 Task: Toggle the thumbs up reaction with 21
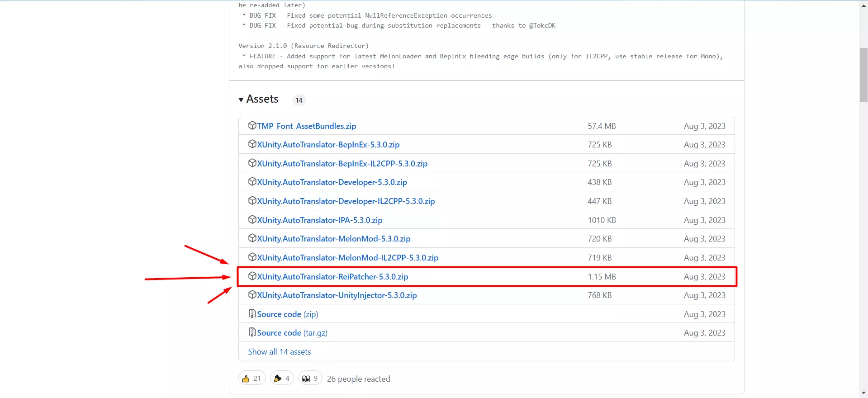coord(252,378)
